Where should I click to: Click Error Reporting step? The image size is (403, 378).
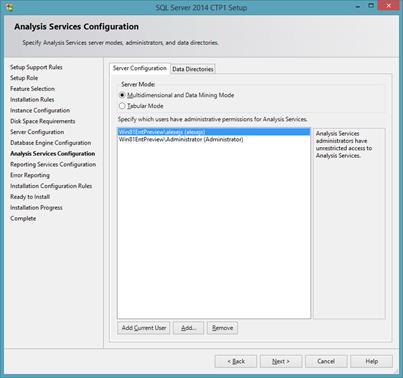(30, 175)
